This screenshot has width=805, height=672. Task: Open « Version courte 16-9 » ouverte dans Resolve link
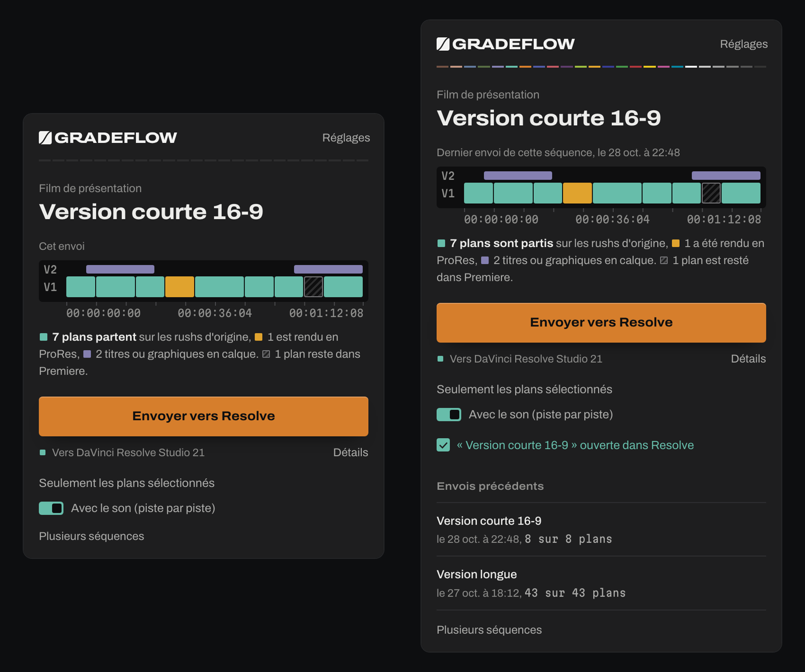click(x=575, y=446)
